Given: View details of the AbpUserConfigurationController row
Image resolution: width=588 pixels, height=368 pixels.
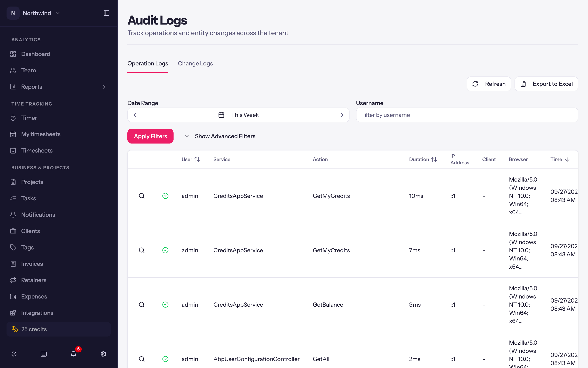Looking at the screenshot, I should coord(142,359).
